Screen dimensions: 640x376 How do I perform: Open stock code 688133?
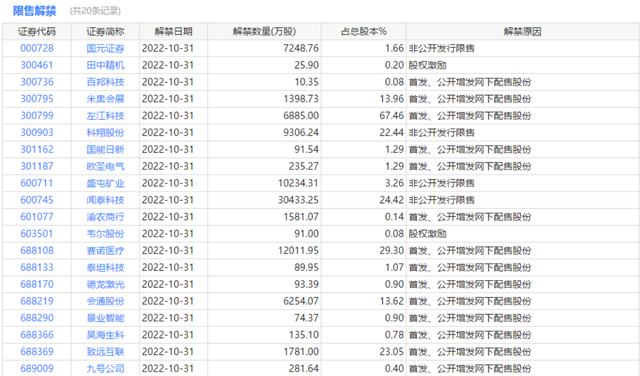[37, 267]
